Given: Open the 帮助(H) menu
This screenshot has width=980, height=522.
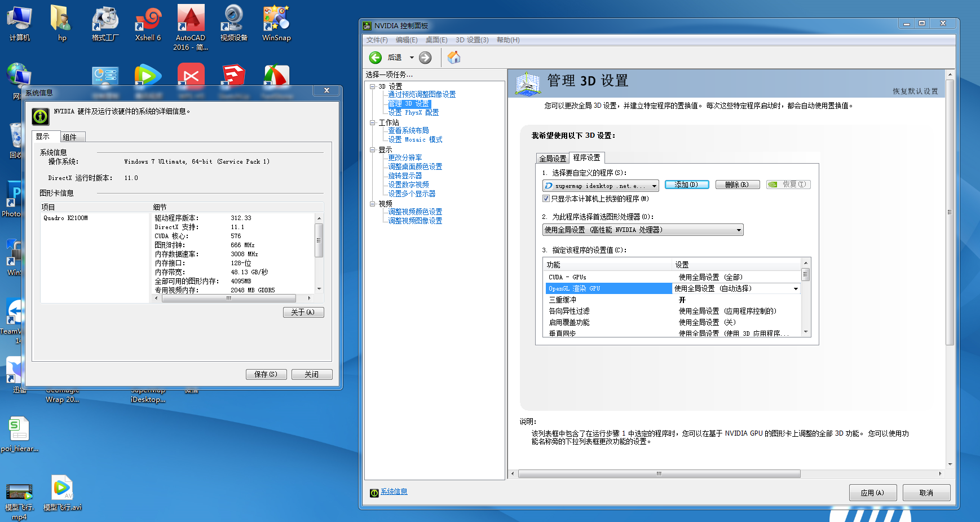Looking at the screenshot, I should tap(508, 40).
